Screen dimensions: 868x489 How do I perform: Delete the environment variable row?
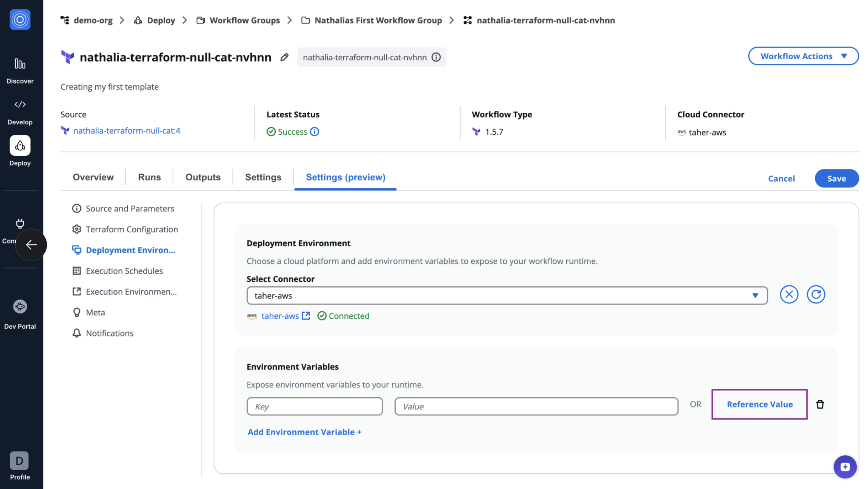click(x=820, y=404)
